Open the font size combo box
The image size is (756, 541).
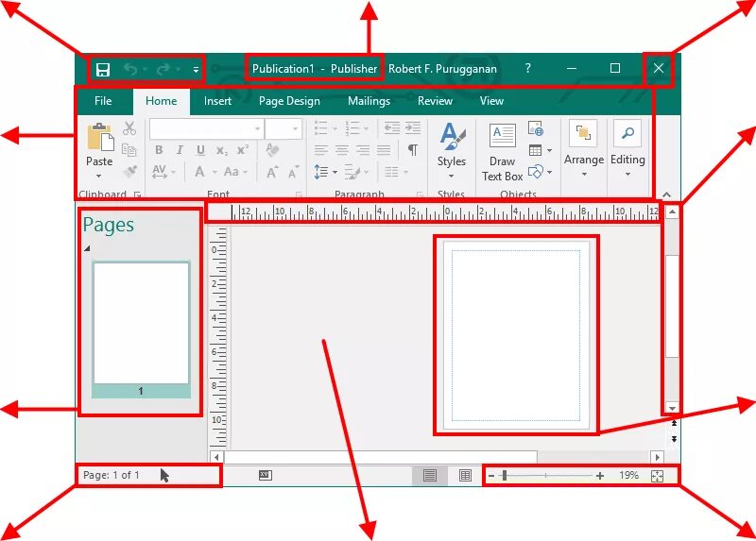click(x=283, y=129)
